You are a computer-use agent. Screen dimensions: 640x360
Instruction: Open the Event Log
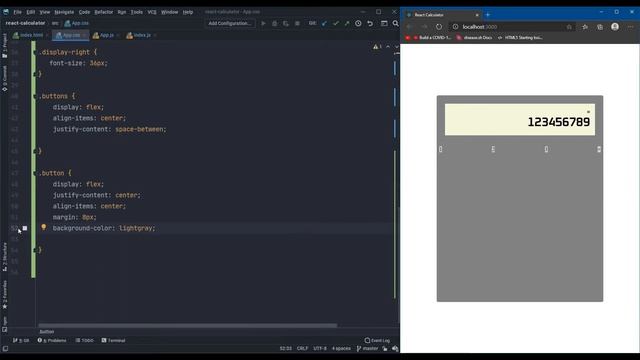[x=377, y=340]
